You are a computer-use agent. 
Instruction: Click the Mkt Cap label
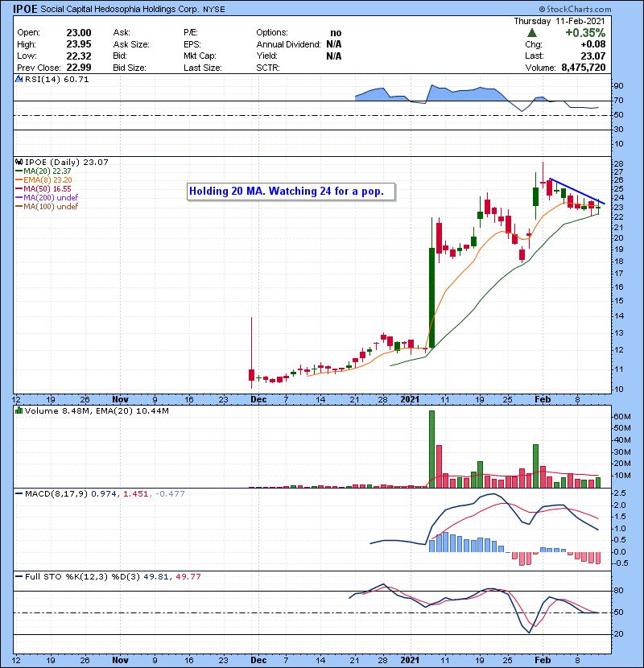(200, 56)
